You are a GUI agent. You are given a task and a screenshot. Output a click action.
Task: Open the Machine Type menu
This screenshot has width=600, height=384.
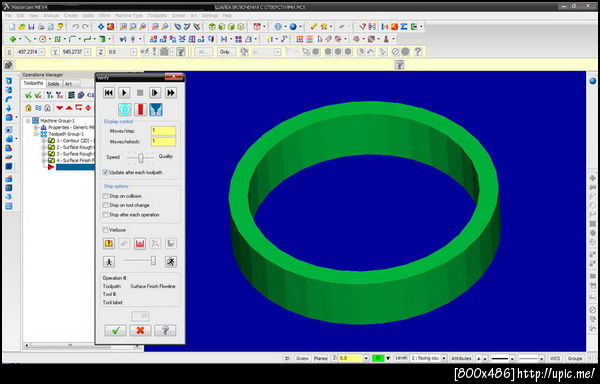pyautogui.click(x=129, y=16)
